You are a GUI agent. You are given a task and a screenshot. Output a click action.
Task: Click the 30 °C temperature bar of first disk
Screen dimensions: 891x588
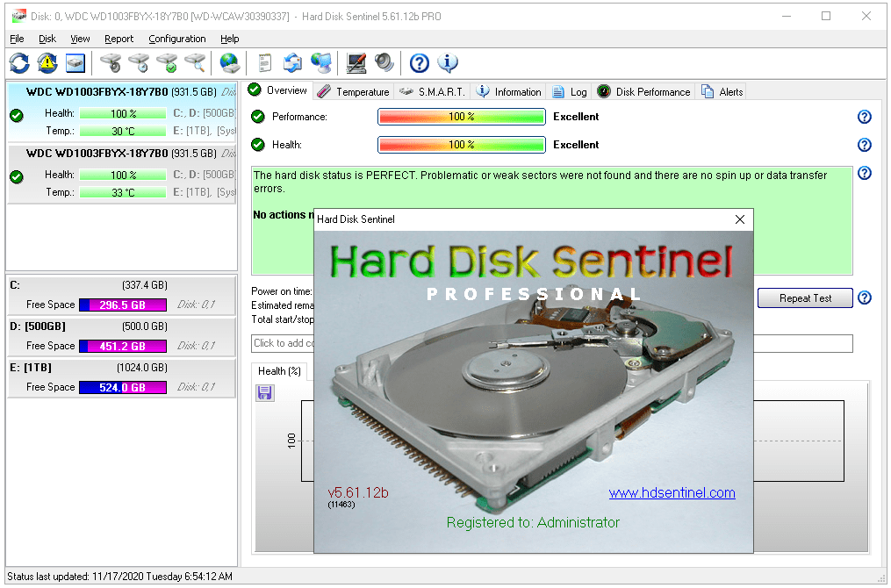coord(123,132)
